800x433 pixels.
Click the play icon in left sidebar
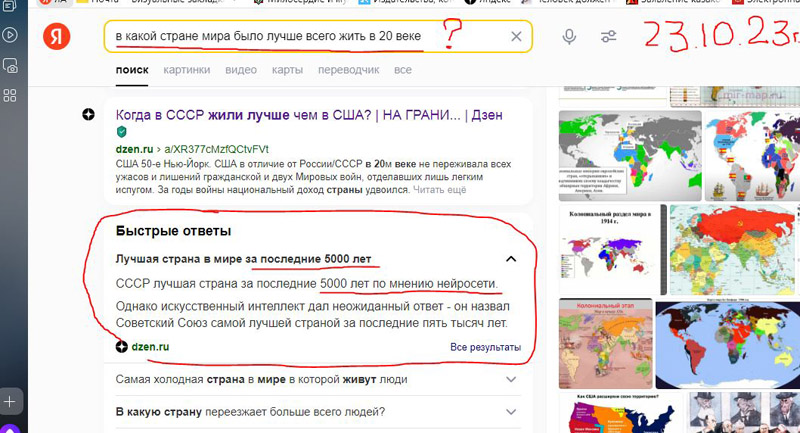[x=9, y=35]
